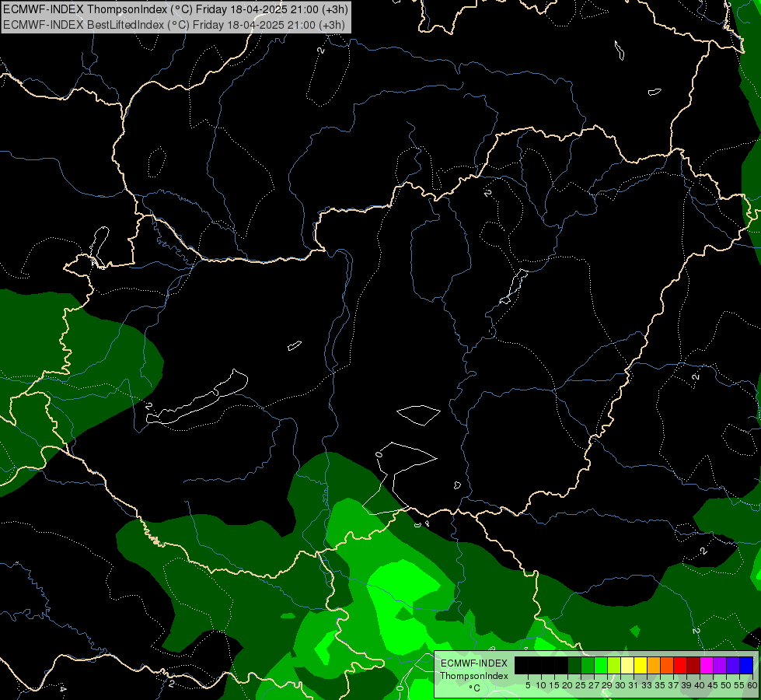Click the legend tick value 20

point(567,685)
